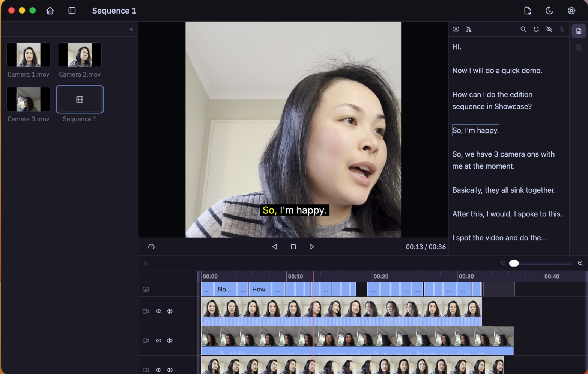
Task: Play the sequence
Action: (x=312, y=247)
